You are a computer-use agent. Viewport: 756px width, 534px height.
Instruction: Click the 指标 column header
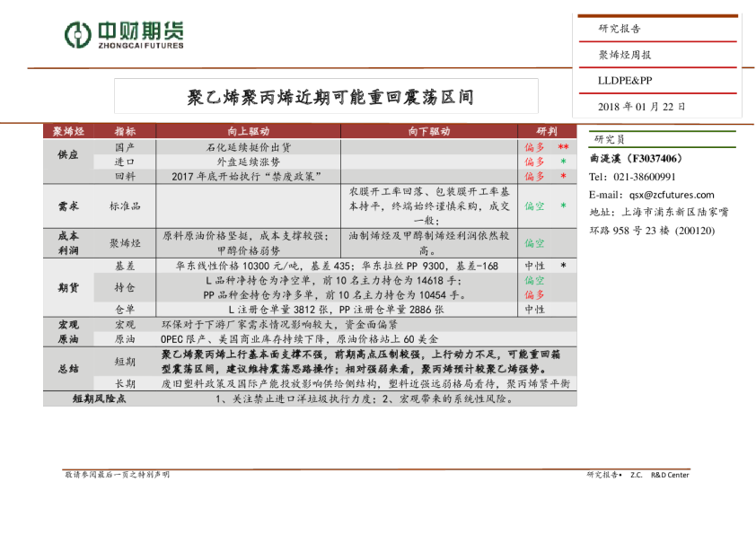tap(125, 131)
